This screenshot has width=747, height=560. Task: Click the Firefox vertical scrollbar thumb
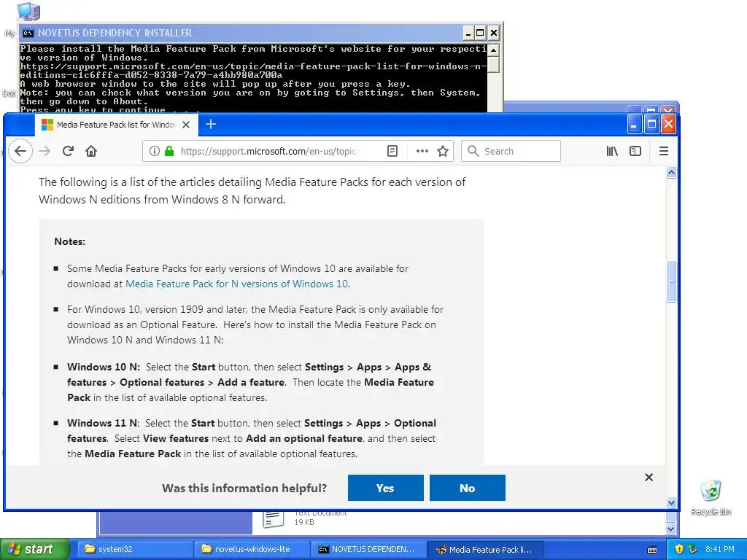pos(672,281)
